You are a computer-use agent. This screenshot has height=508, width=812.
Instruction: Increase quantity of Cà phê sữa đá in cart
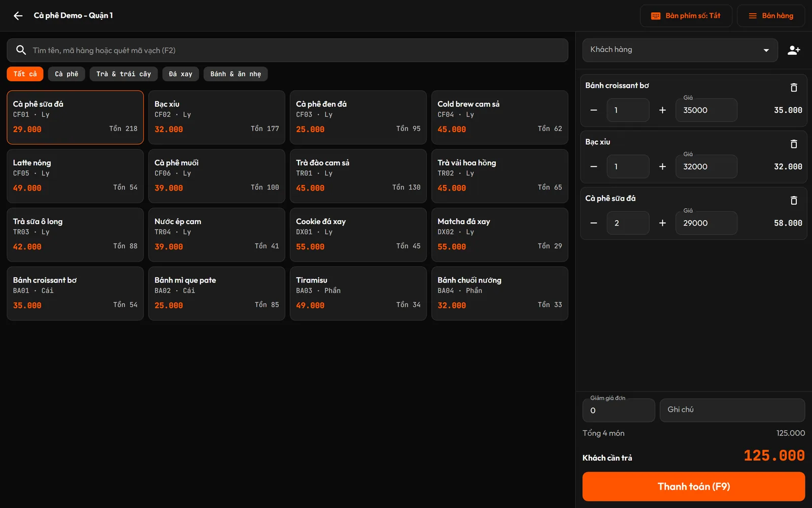pos(662,223)
